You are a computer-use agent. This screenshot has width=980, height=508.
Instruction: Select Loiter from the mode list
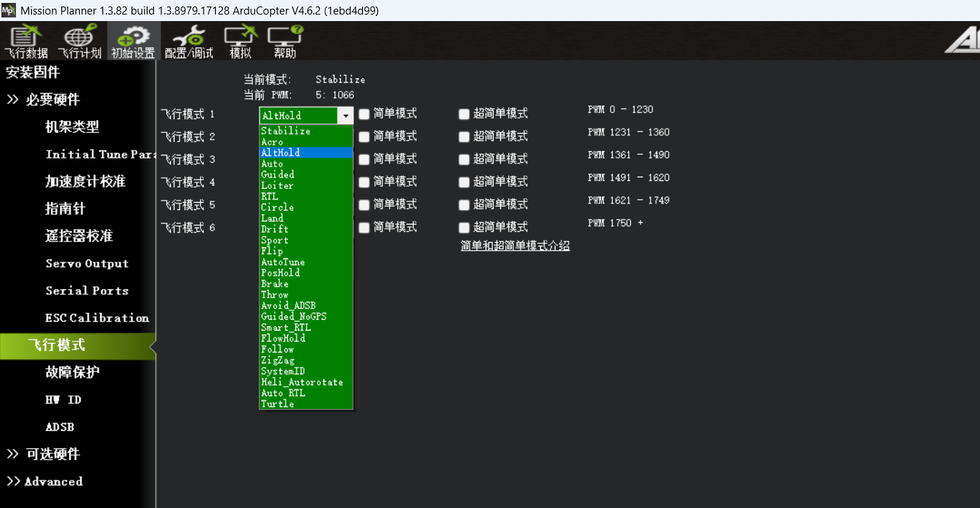pyautogui.click(x=278, y=185)
